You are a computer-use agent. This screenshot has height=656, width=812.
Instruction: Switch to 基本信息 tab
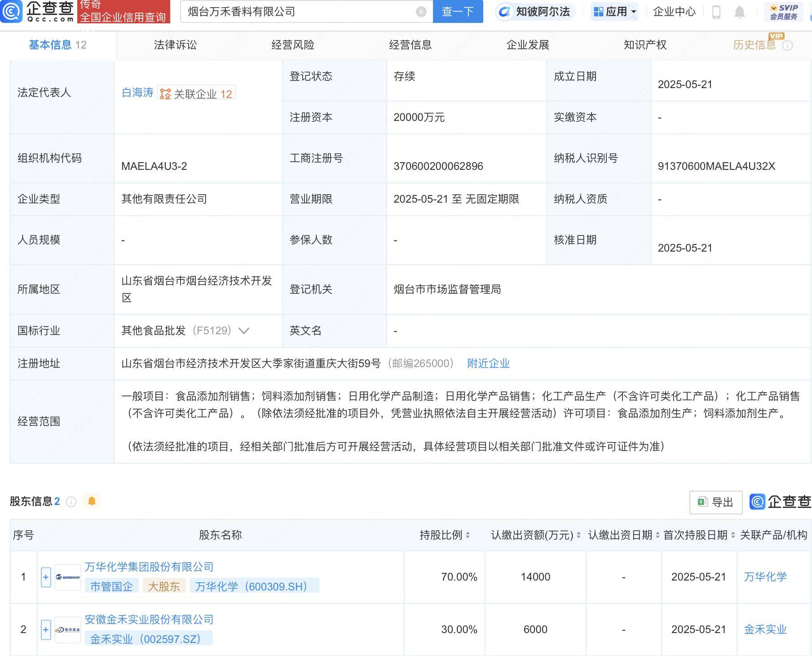pyautogui.click(x=58, y=45)
